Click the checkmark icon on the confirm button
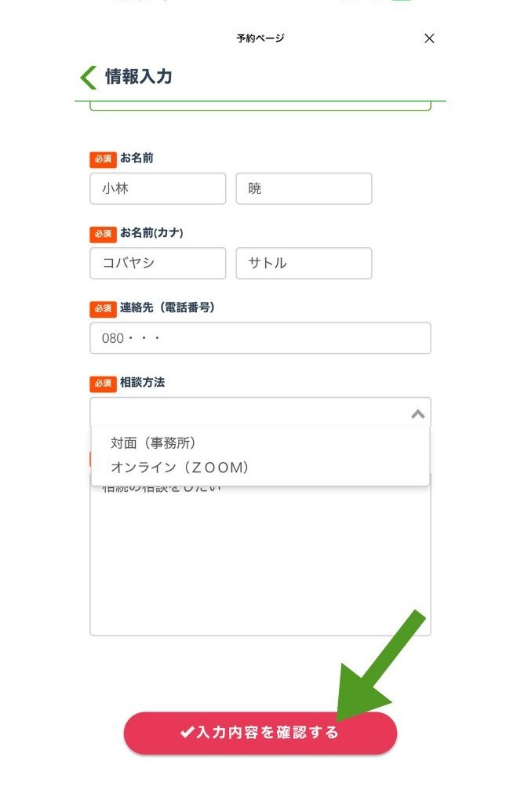 click(x=187, y=732)
